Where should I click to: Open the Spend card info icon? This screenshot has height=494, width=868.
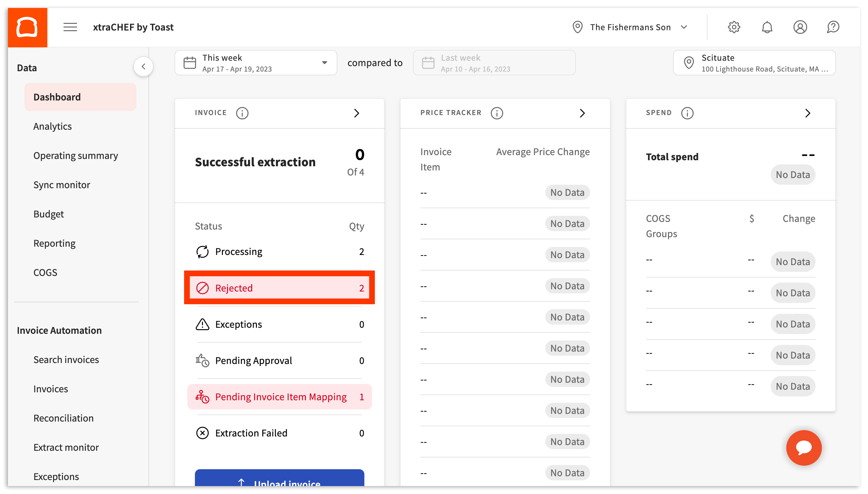click(687, 113)
